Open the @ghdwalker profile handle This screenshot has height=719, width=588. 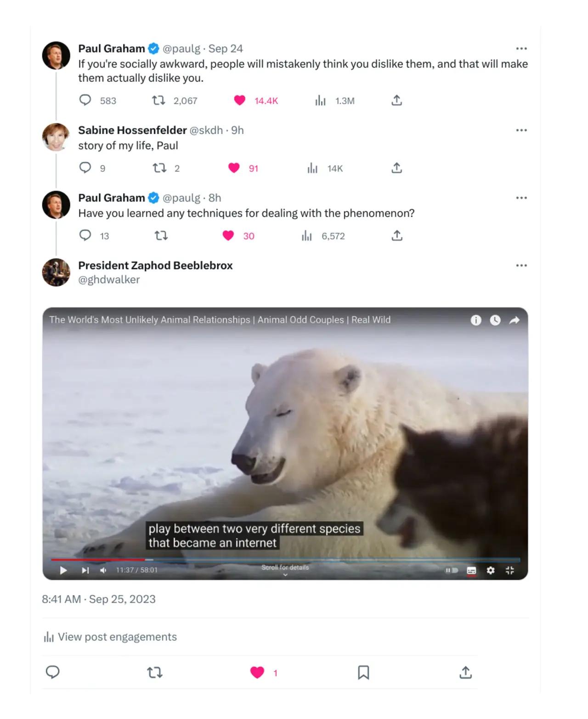109,280
